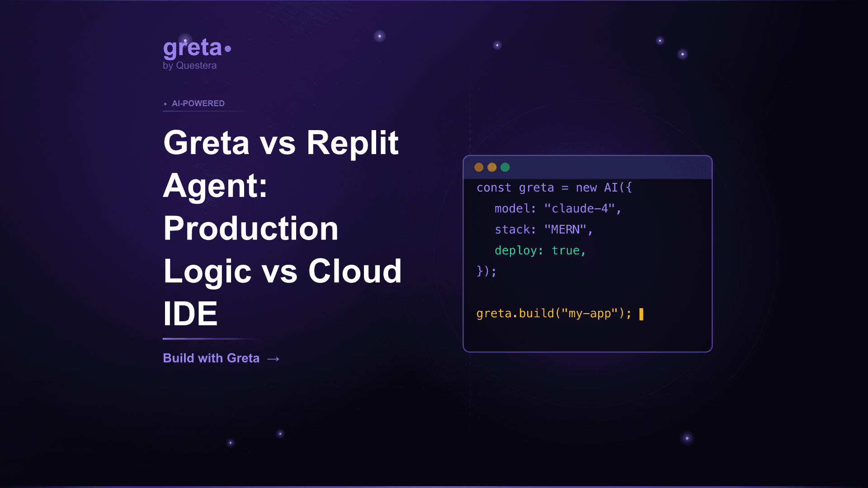Image resolution: width=868 pixels, height=488 pixels.
Task: Click the 'Production' headline word
Action: click(x=251, y=228)
